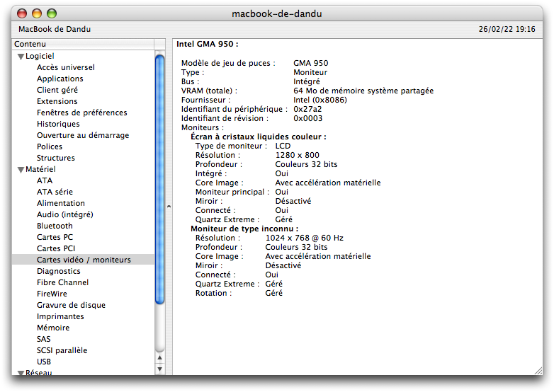Open the Alimentation entry
This screenshot has width=554, height=392.
click(61, 203)
